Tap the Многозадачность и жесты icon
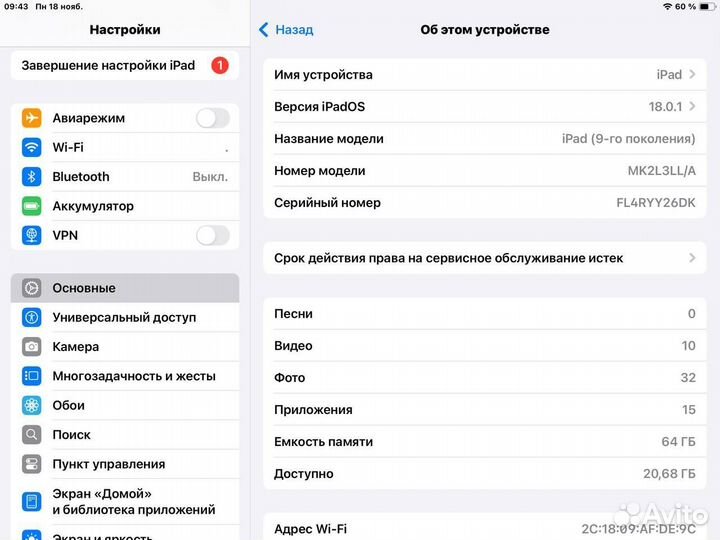 point(32,376)
